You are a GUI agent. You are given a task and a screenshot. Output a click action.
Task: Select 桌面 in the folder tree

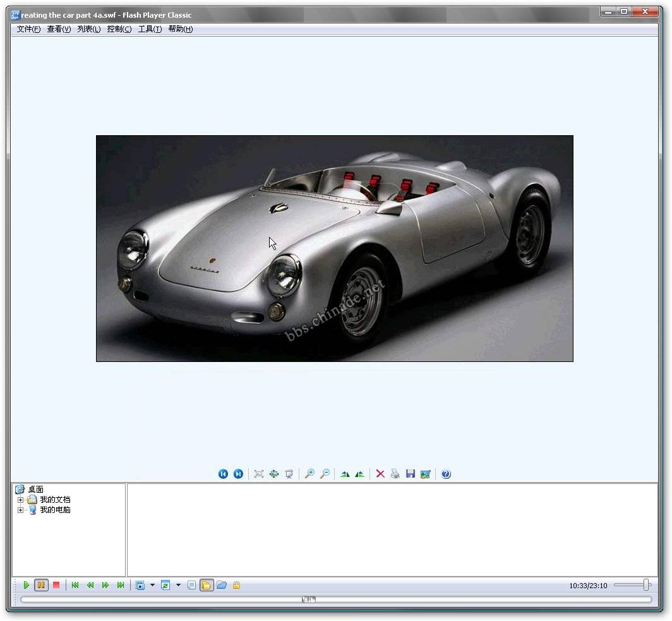36,490
